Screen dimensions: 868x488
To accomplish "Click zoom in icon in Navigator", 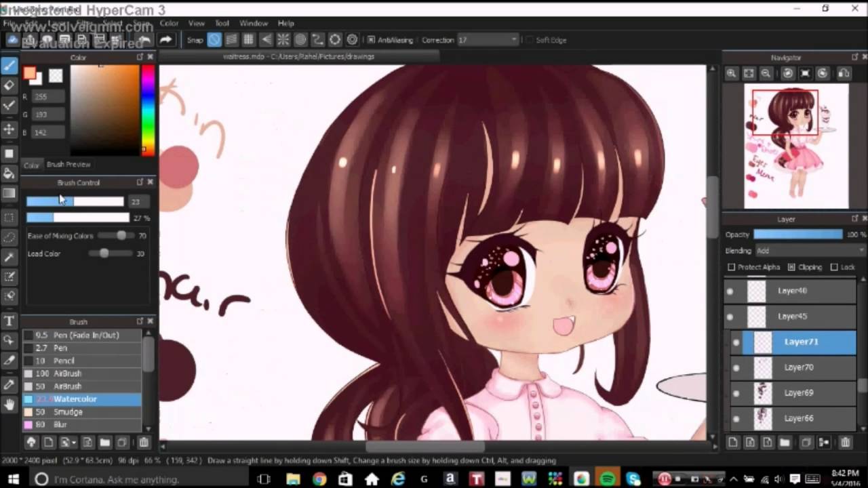I will coord(731,73).
